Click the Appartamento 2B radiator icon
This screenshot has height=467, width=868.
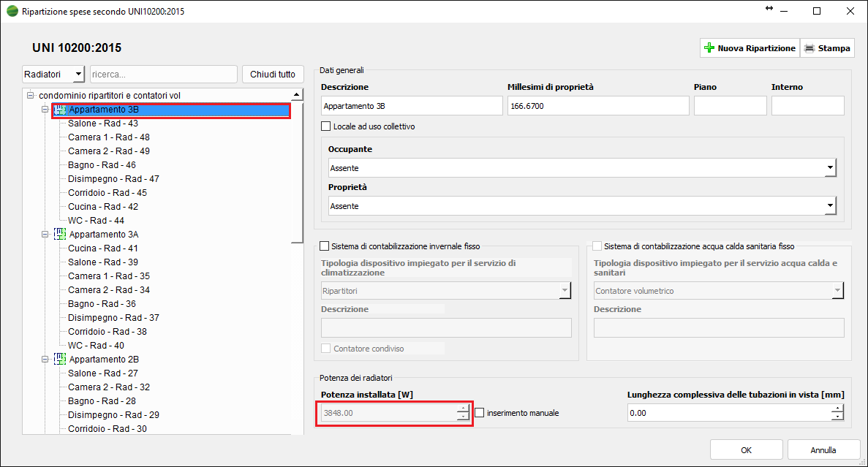coord(60,360)
